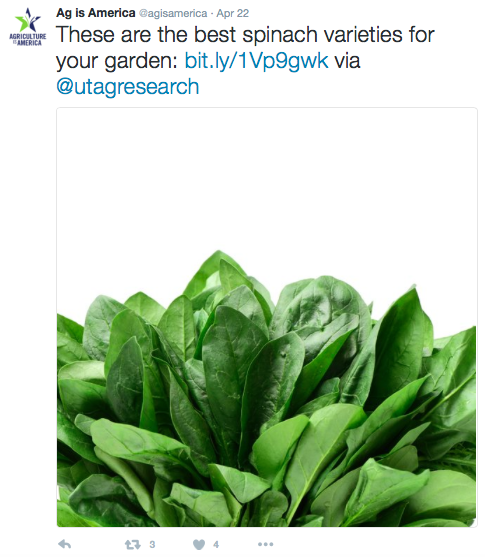Open the Ag is America profile avatar
Viewport: 485px width, 557px height.
[28, 26]
